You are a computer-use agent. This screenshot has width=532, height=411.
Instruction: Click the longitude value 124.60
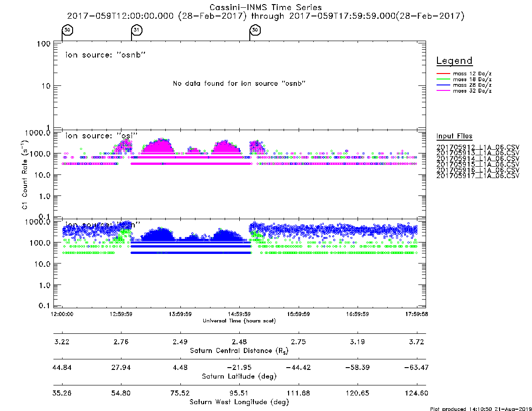(x=416, y=393)
